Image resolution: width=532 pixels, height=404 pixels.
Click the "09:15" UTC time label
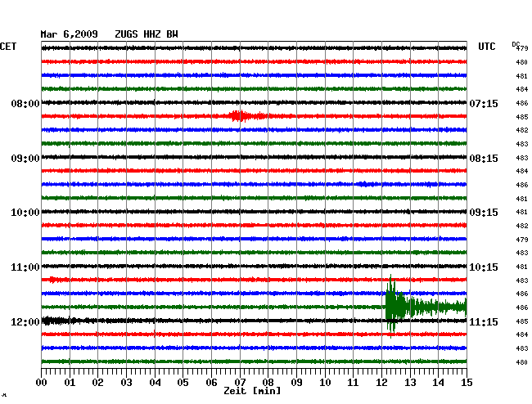[484, 213]
